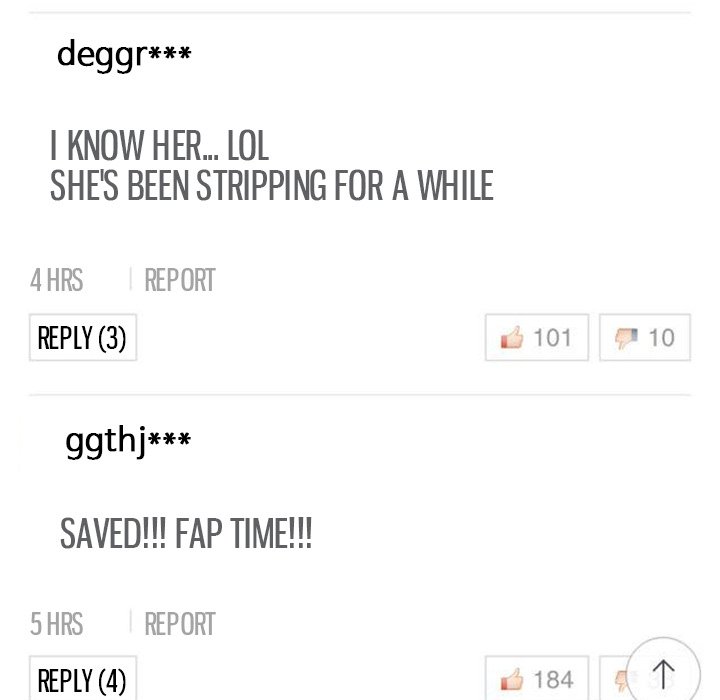
Task: Click the 5 HRS timestamp
Action: (56, 623)
